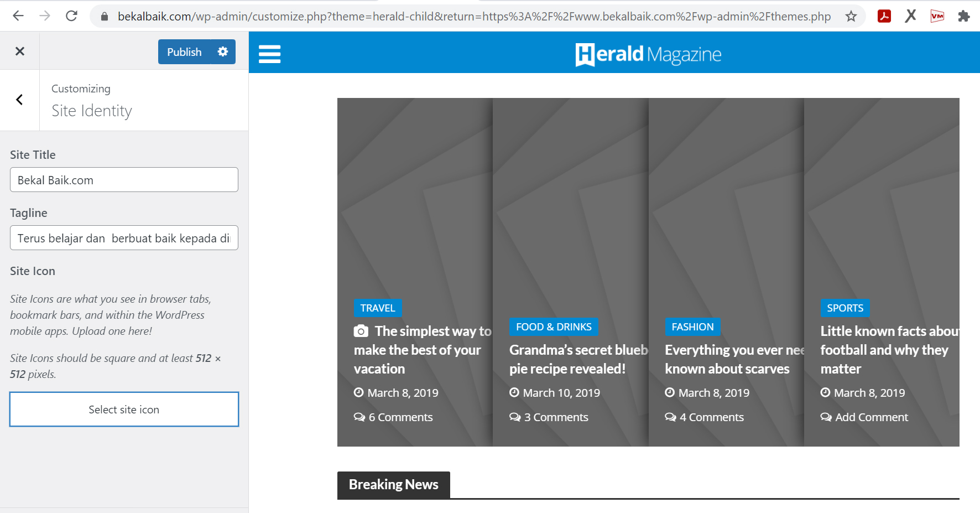Open the hamburger menu in preview
The height and width of the screenshot is (513, 980).
[270, 54]
